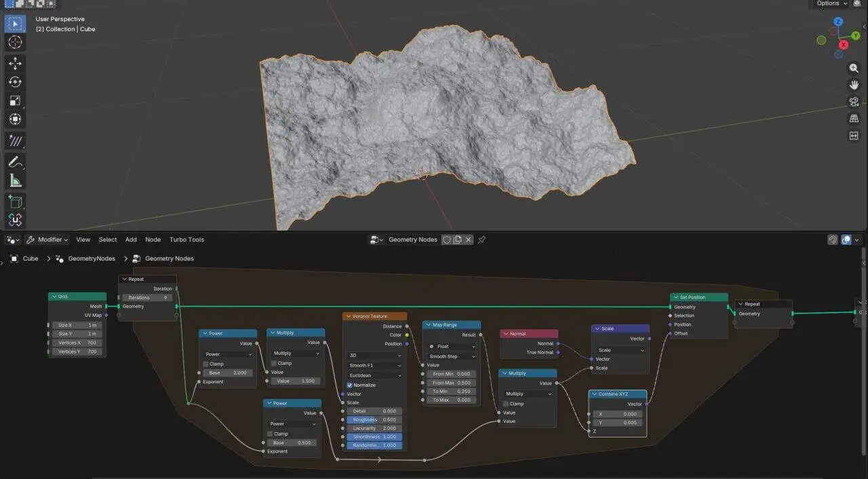Screen dimensions: 868x479
Task: Open Smooth F1 feature dropdown in Voronoi
Action: pos(374,366)
